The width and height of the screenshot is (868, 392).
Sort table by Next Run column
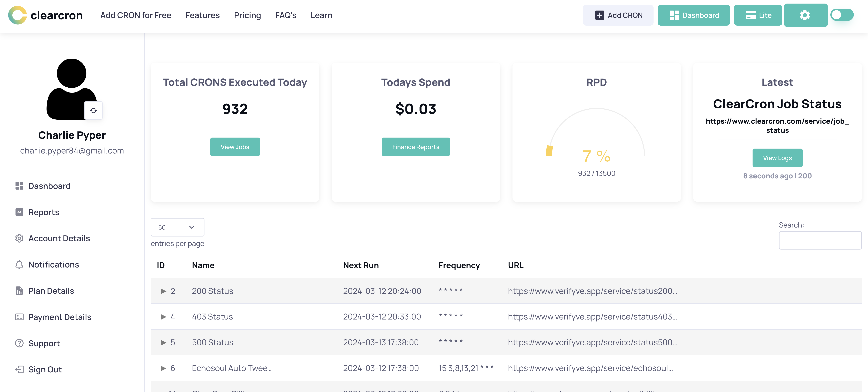pyautogui.click(x=361, y=265)
